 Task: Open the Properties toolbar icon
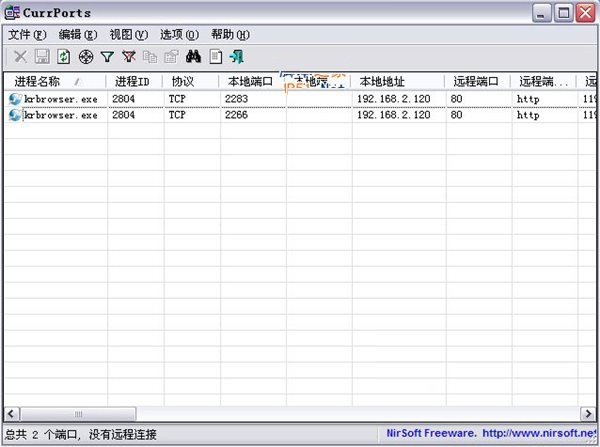[171, 57]
